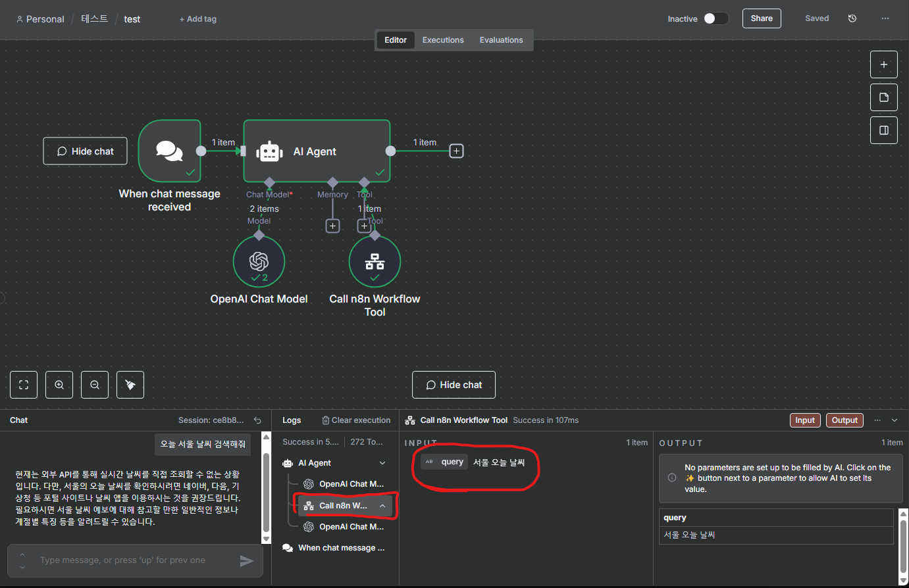Image resolution: width=909 pixels, height=588 pixels.
Task: Tidy up the workflow nodes
Action: click(130, 385)
